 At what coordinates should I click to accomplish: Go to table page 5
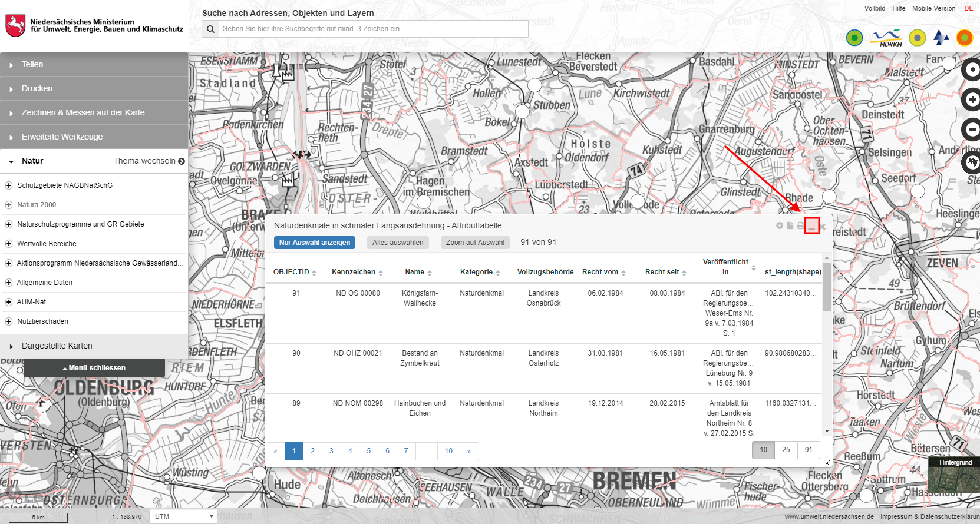point(369,451)
